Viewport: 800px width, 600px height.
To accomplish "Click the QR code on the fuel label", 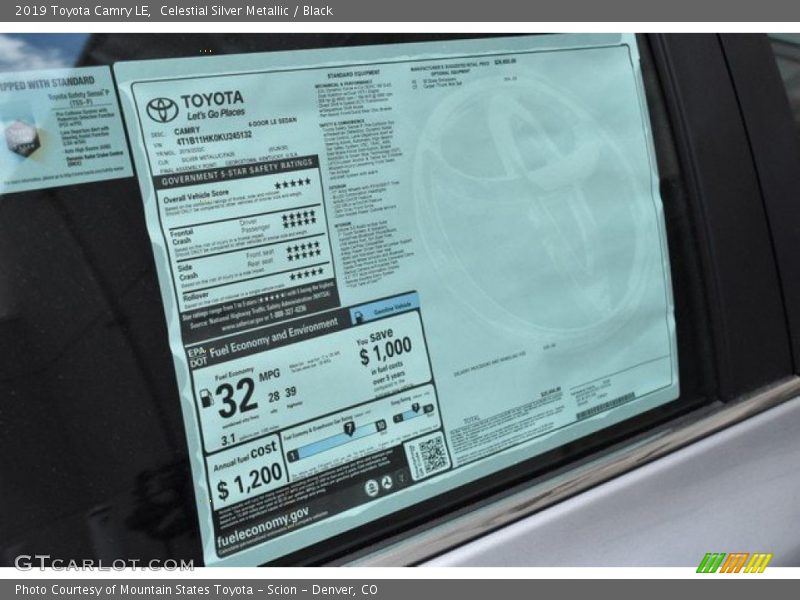I will point(428,456).
